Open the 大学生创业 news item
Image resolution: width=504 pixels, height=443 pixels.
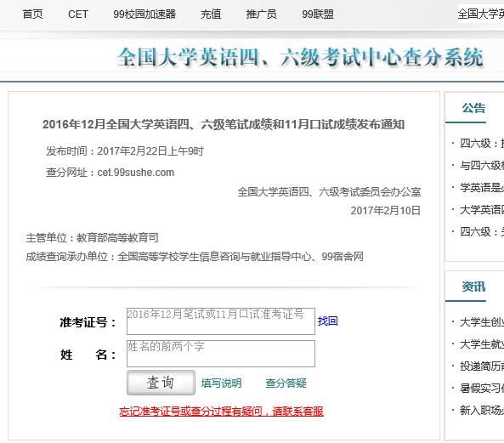[x=482, y=321]
